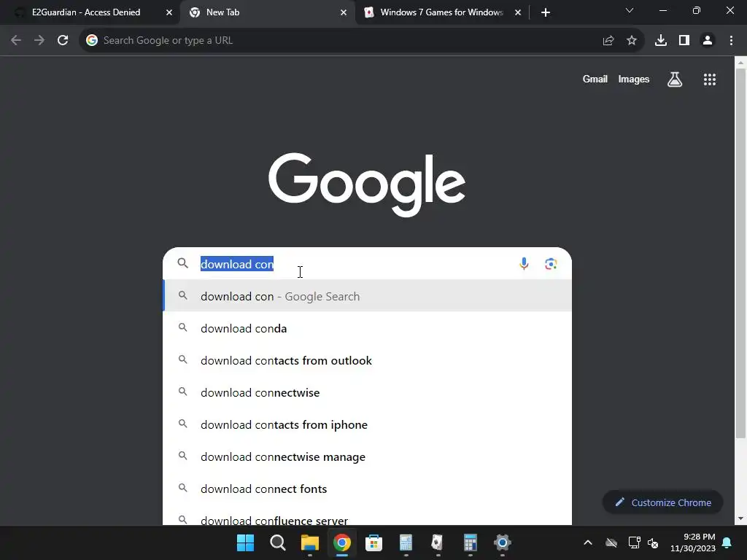The width and height of the screenshot is (747, 560).
Task: Select 'download connect fonts' suggestion
Action: tap(368, 489)
